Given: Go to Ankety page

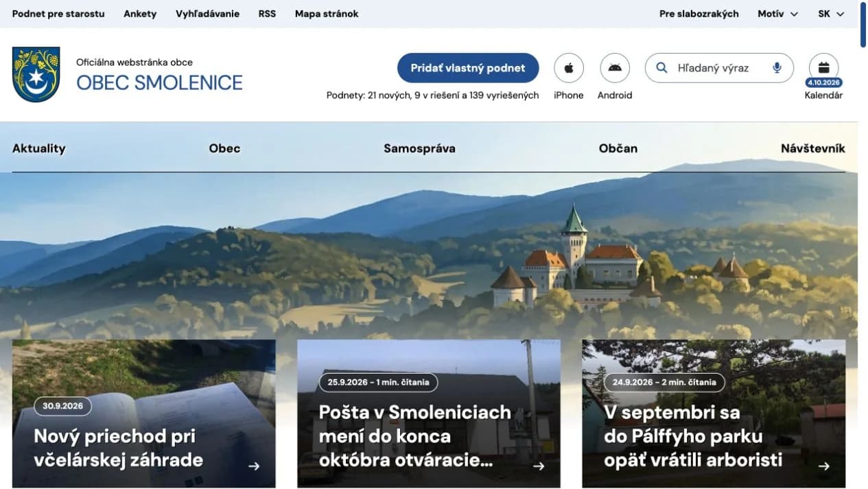Looking at the screenshot, I should [x=140, y=14].
